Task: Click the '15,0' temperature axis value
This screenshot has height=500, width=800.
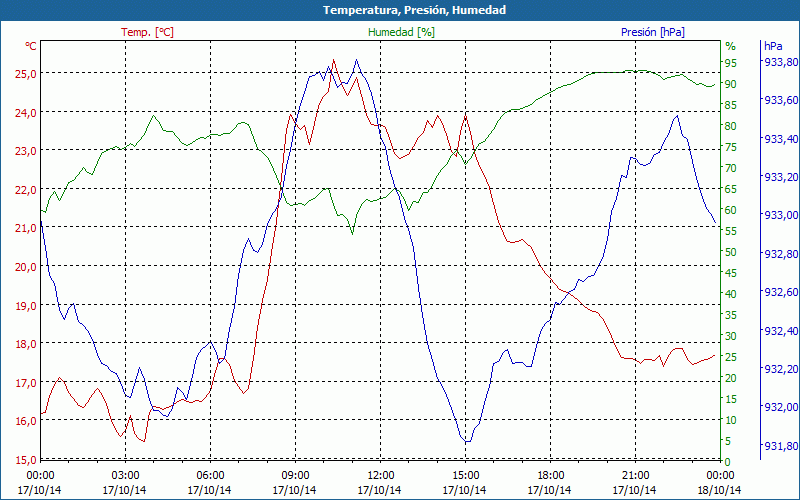Action: [26, 460]
